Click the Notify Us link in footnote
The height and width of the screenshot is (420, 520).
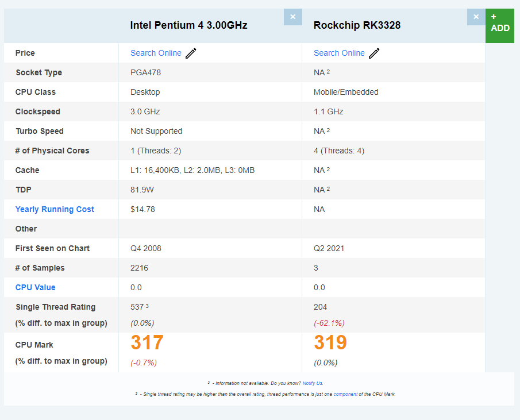[313, 383]
